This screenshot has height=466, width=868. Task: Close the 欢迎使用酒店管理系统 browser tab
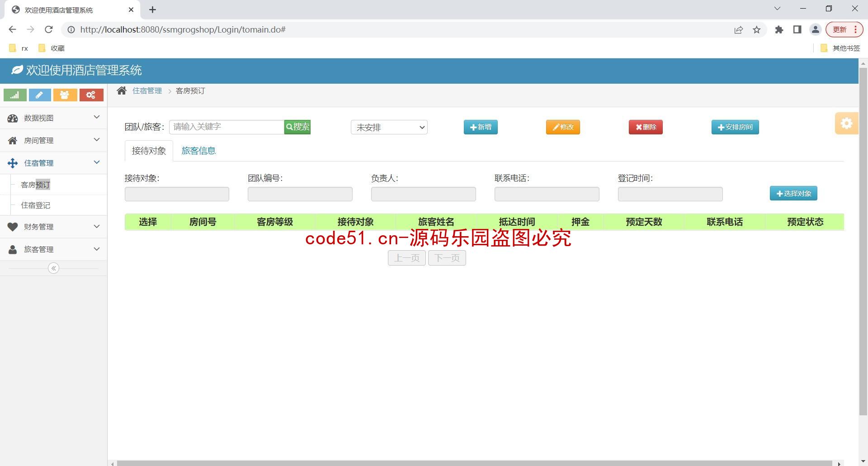point(131,10)
